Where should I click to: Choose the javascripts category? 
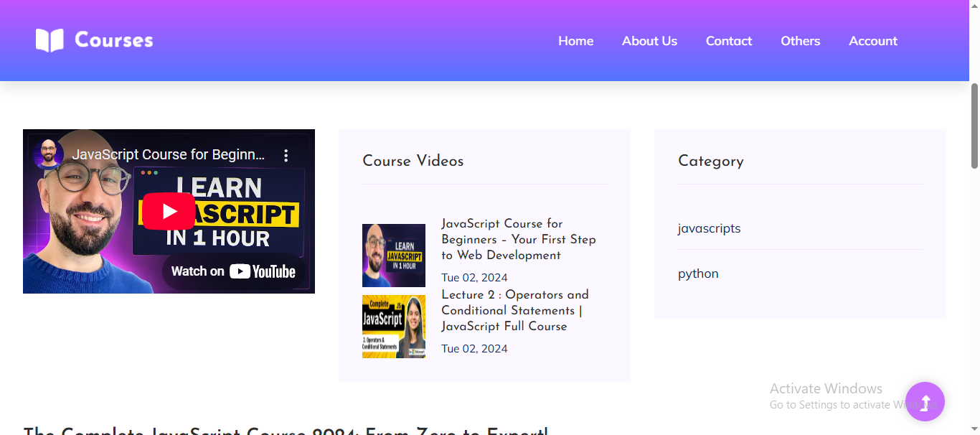[709, 228]
